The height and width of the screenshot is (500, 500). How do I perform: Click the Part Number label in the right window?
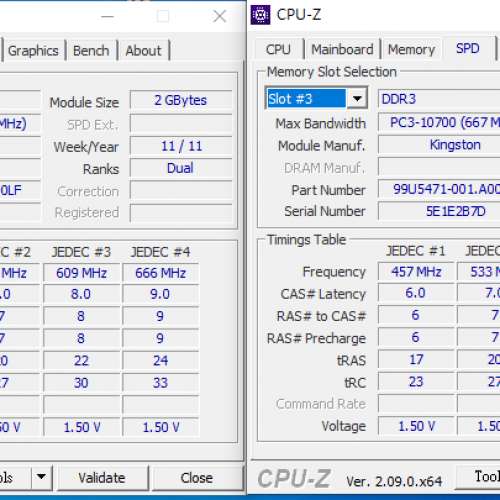pos(328,190)
